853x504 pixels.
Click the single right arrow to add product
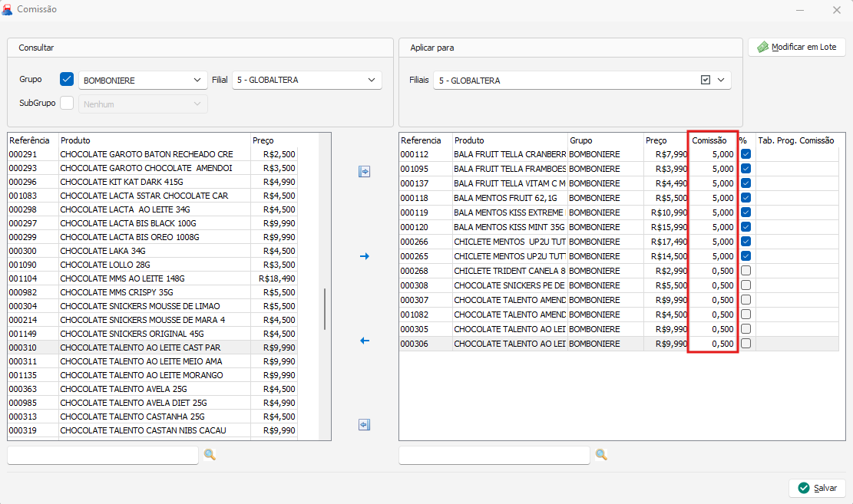[x=365, y=256]
